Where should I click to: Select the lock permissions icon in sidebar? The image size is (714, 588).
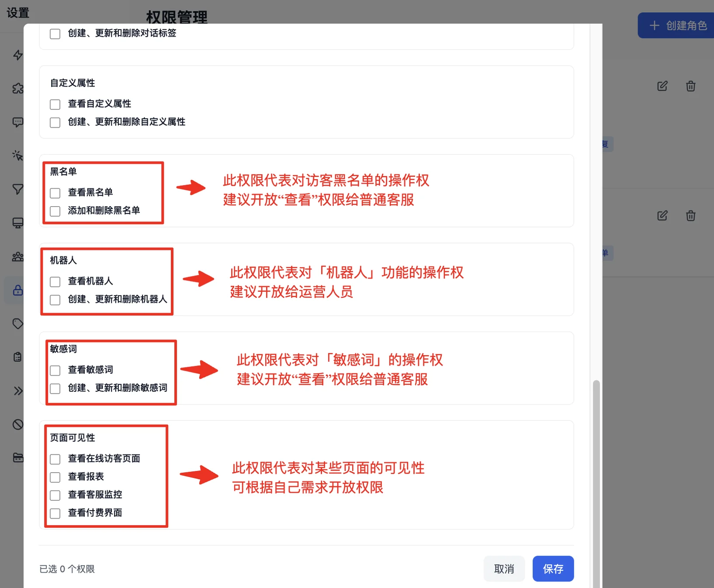[x=17, y=290]
